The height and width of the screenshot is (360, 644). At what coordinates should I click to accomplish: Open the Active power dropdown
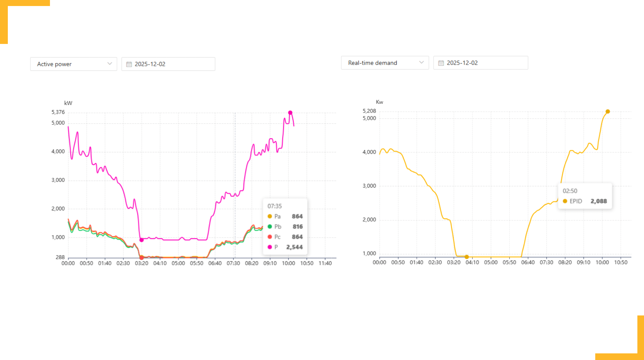click(73, 64)
